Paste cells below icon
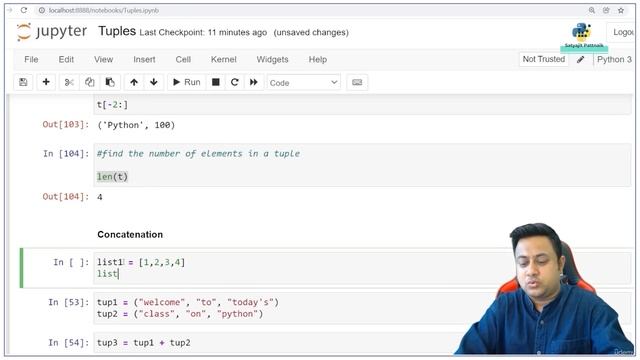Image resolution: width=640 pixels, height=360 pixels. point(110,82)
